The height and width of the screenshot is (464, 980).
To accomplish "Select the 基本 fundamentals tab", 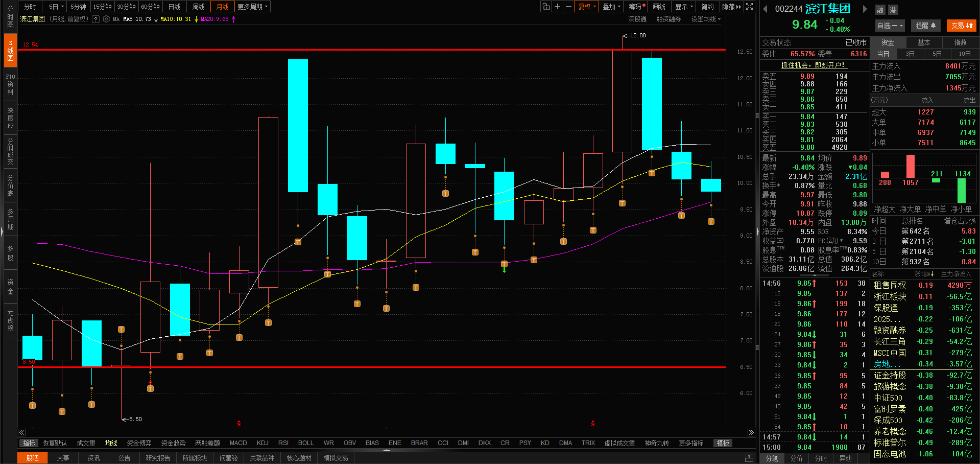I will [x=924, y=42].
